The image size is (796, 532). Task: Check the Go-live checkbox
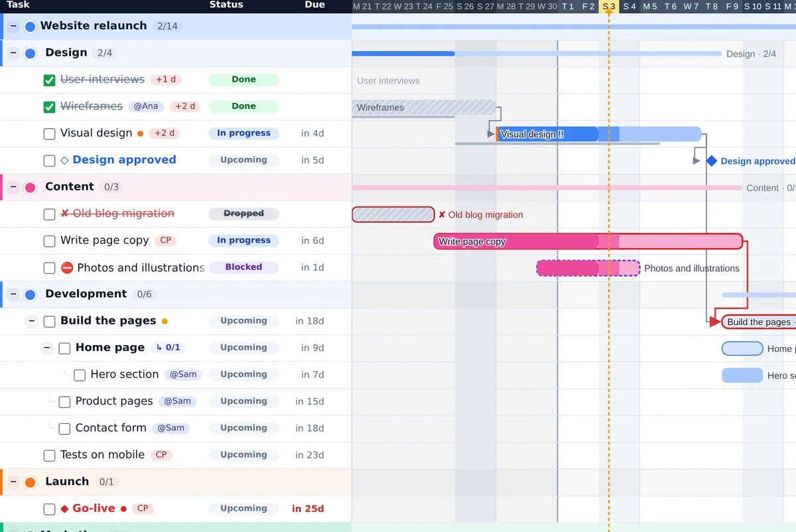point(49,509)
